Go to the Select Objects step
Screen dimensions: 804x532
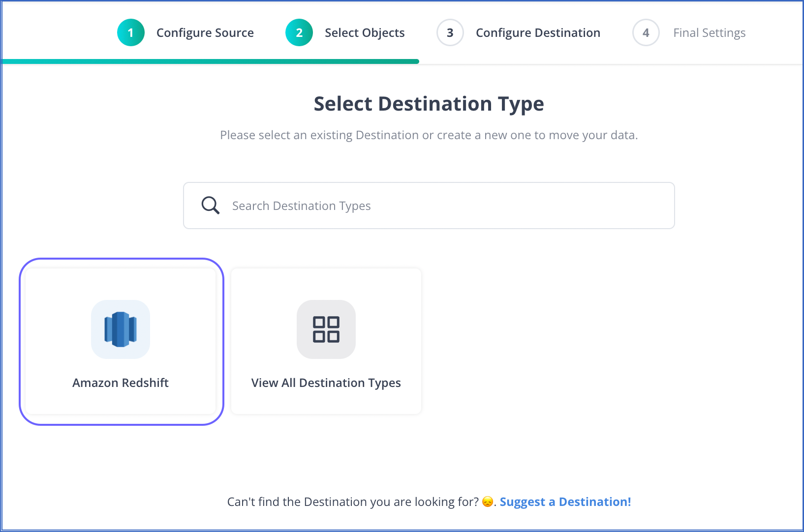tap(365, 33)
